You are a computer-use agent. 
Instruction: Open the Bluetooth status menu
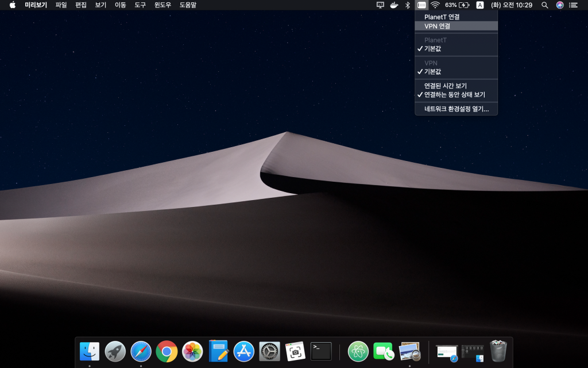point(408,5)
